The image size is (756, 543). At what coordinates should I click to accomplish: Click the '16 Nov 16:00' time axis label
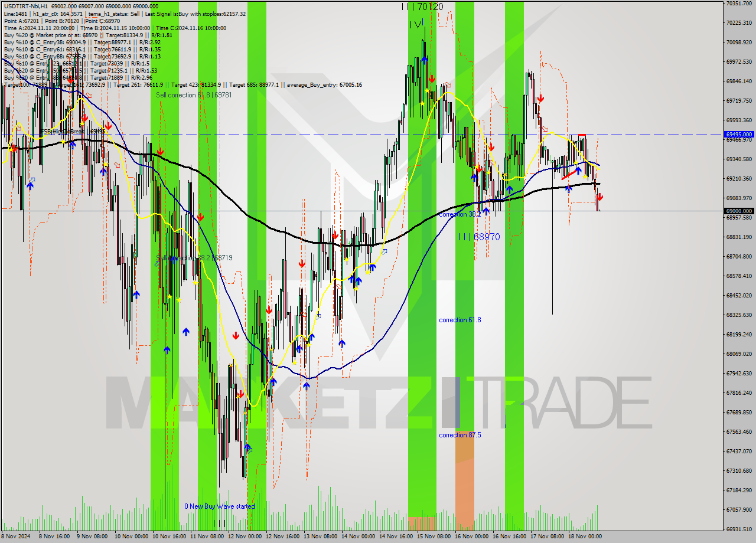pos(510,537)
